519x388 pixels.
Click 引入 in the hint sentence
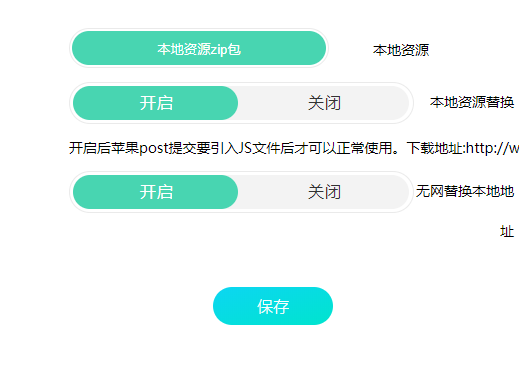[224, 148]
